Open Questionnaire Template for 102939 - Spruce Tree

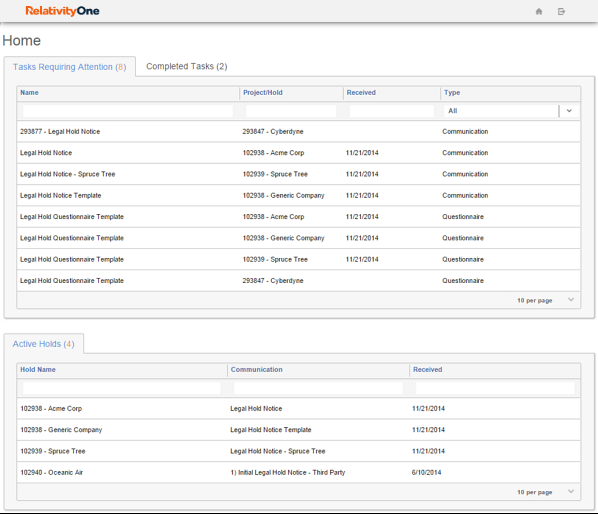[x=72, y=260]
